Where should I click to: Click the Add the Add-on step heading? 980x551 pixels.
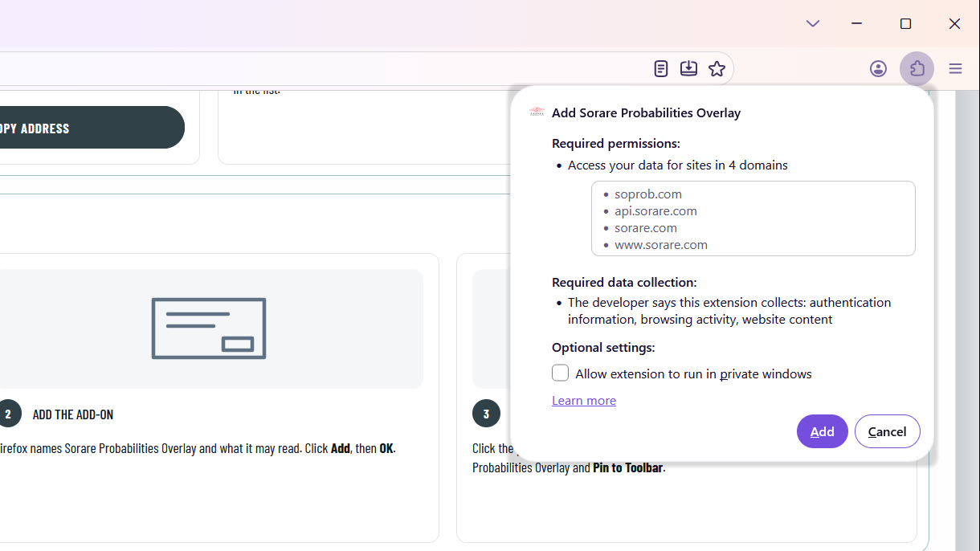73,414
